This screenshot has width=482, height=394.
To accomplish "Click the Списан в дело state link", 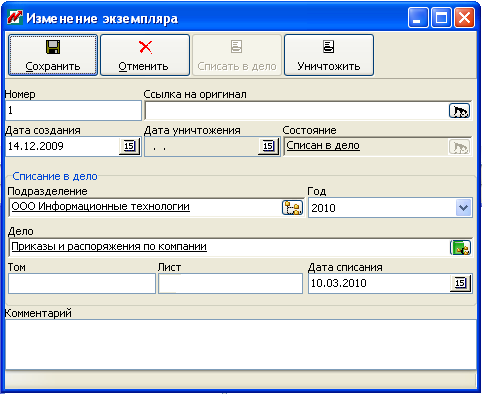I will [323, 146].
